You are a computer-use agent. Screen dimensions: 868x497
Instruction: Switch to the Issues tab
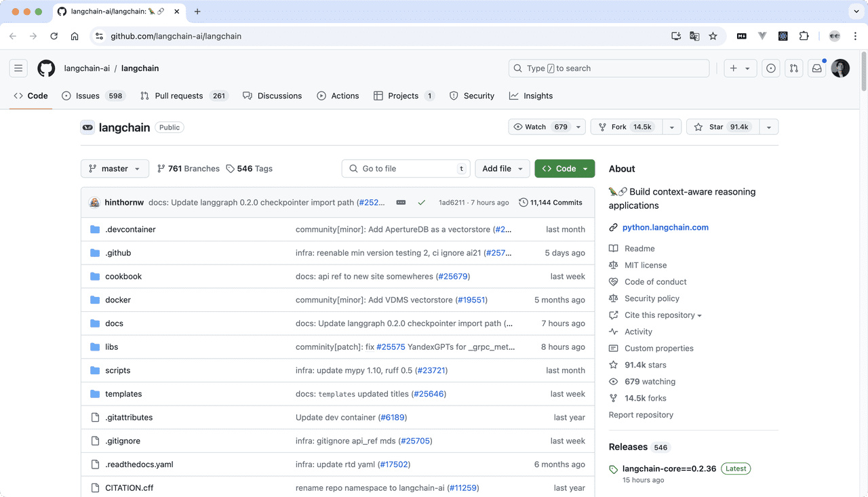pos(93,96)
